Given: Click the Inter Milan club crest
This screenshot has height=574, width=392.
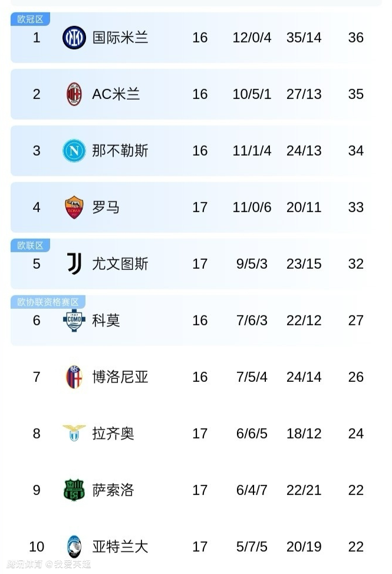Looking at the screenshot, I should coord(74,38).
